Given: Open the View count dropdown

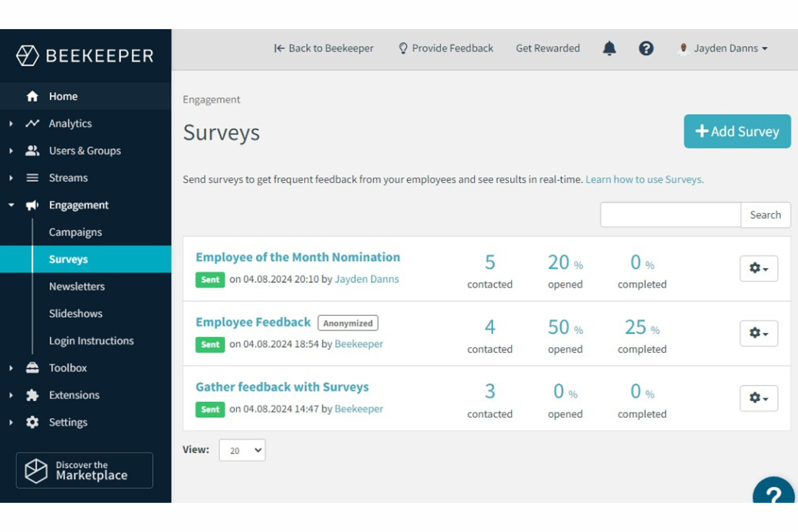Looking at the screenshot, I should coord(242,450).
